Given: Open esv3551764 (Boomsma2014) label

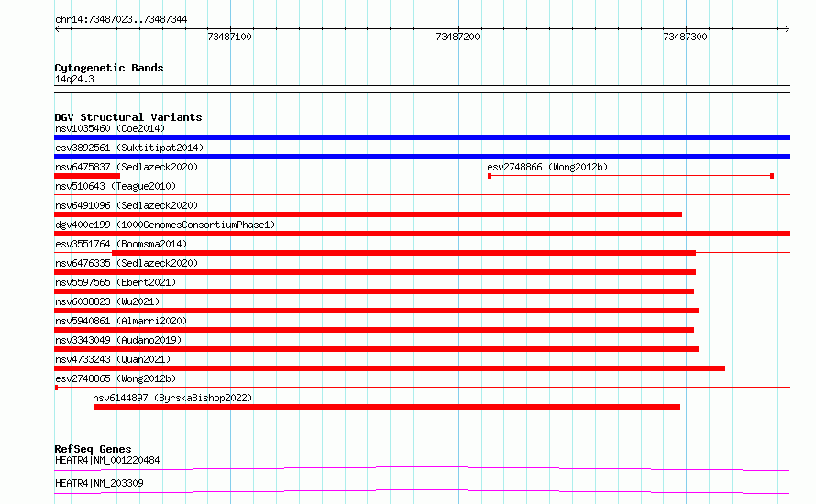Looking at the screenshot, I should coord(121,244).
